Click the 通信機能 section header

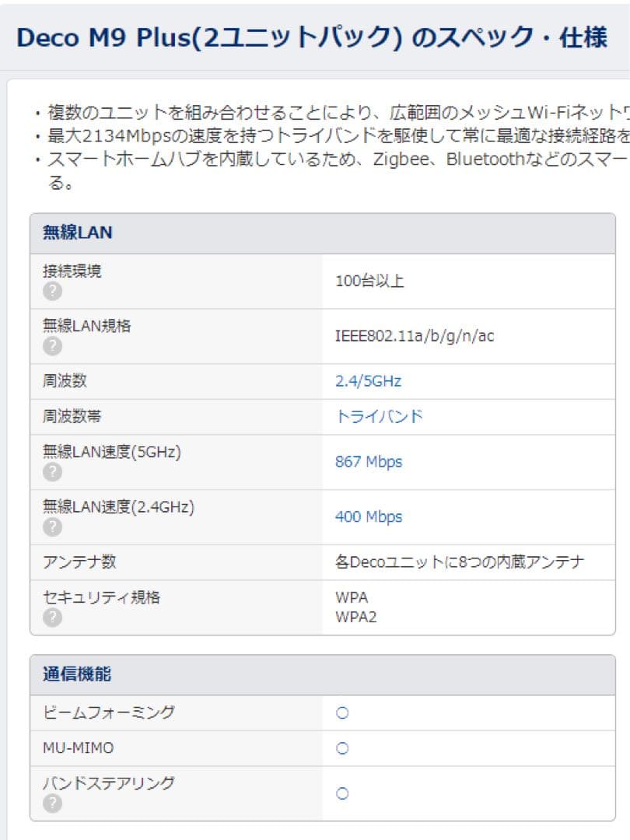tap(323, 674)
